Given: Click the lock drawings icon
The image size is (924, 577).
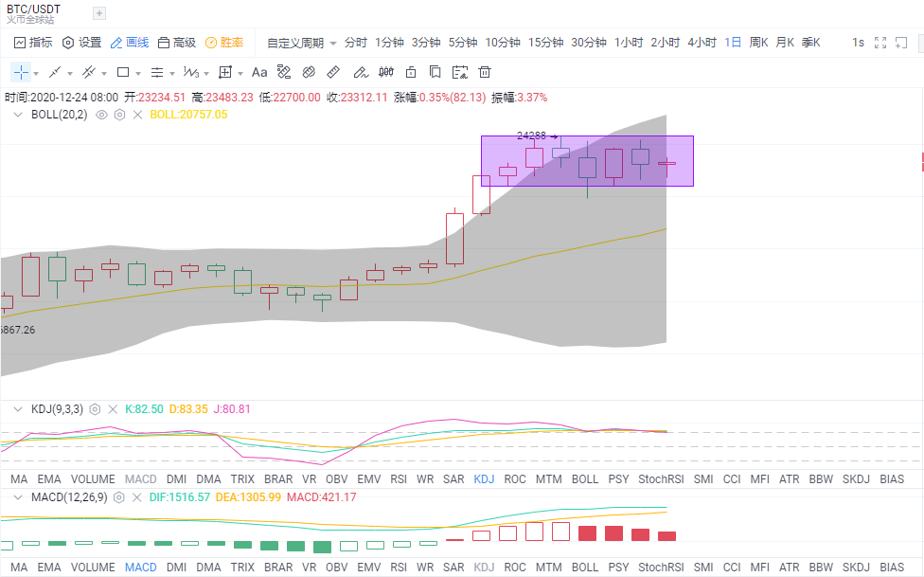Looking at the screenshot, I should [411, 73].
